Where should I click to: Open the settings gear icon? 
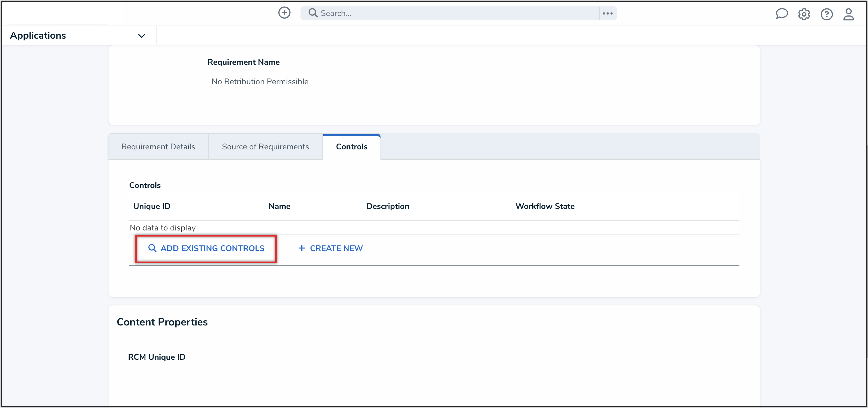click(804, 14)
